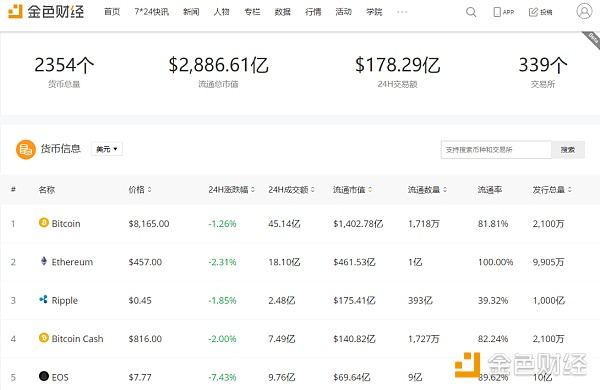The image size is (600, 390).
Task: Go to 首页 in navigation
Action: [x=112, y=12]
